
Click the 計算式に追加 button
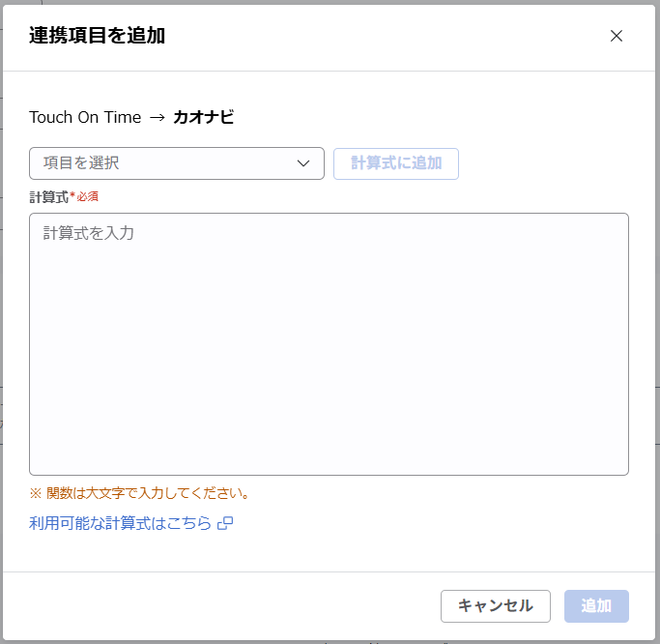(x=396, y=163)
